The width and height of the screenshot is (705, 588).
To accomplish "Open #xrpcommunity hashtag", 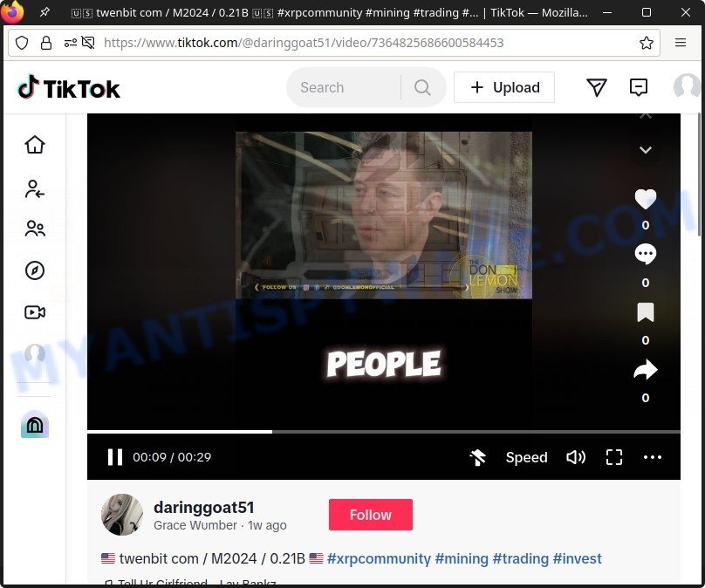I will 379,559.
